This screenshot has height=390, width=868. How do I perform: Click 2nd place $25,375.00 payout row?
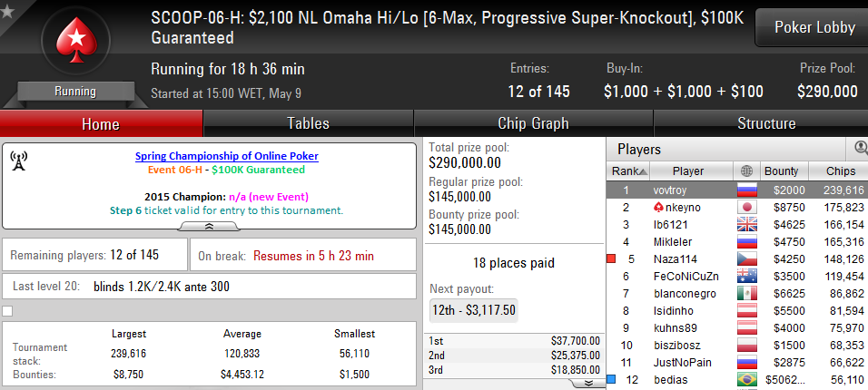point(514,356)
